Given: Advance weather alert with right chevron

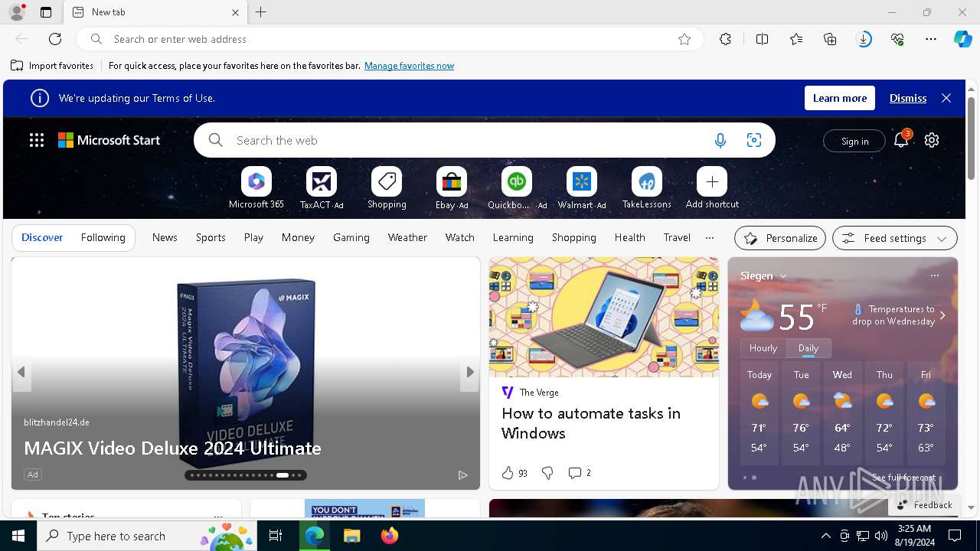Looking at the screenshot, I should 942,315.
